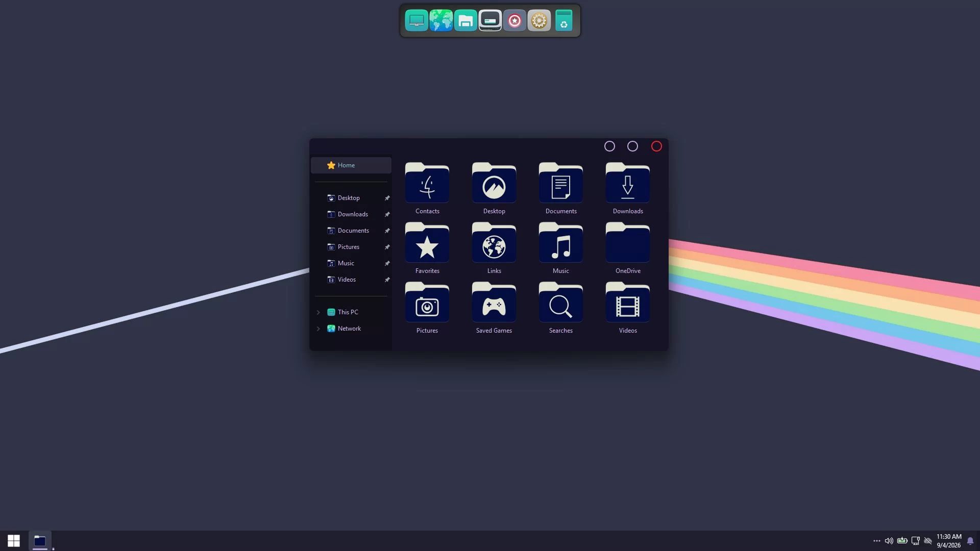Screen dimensions: 980x551
Task: Open the Videos film folder
Action: pos(628,308)
